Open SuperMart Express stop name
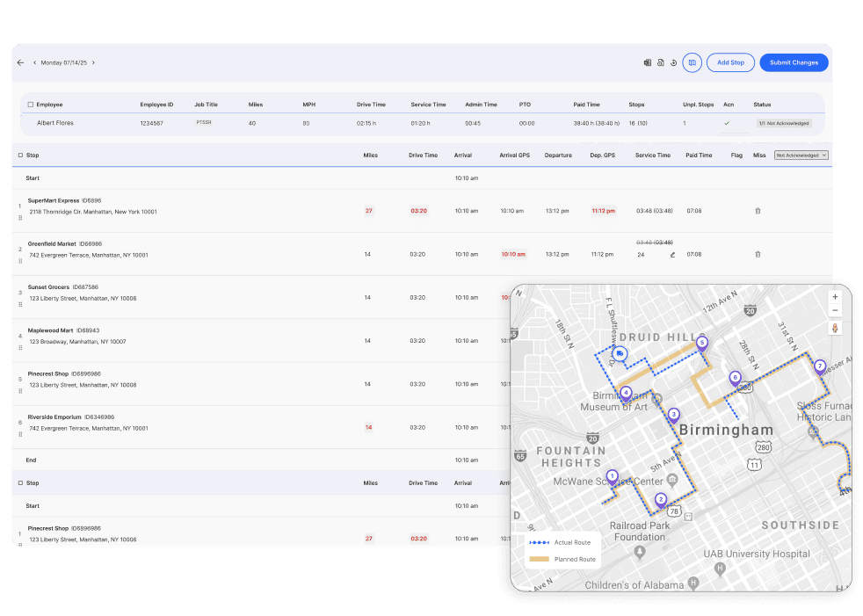863x616 pixels. 54,201
